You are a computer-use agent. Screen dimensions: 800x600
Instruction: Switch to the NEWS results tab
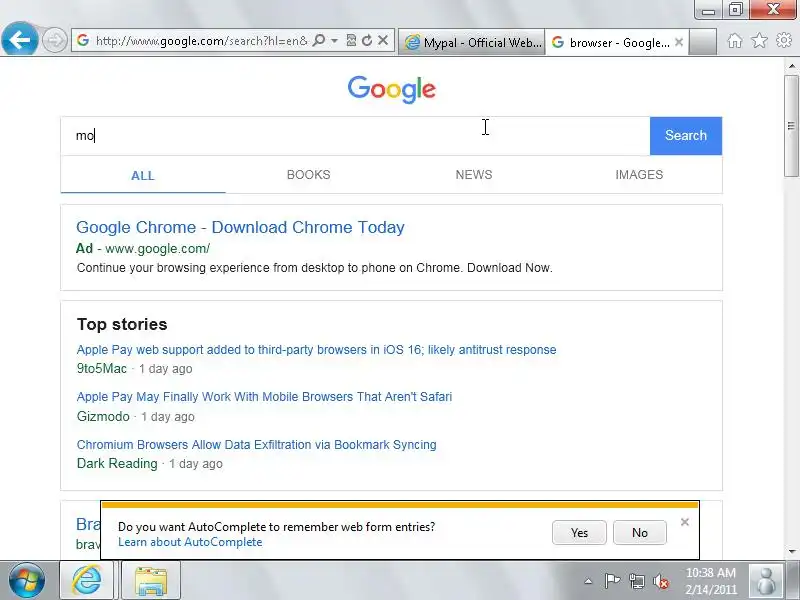474,175
